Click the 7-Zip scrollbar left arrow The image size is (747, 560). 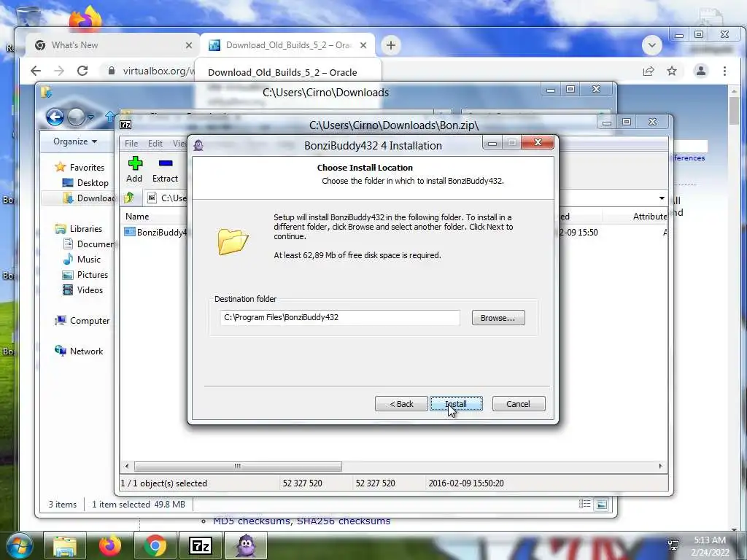pyautogui.click(x=126, y=466)
